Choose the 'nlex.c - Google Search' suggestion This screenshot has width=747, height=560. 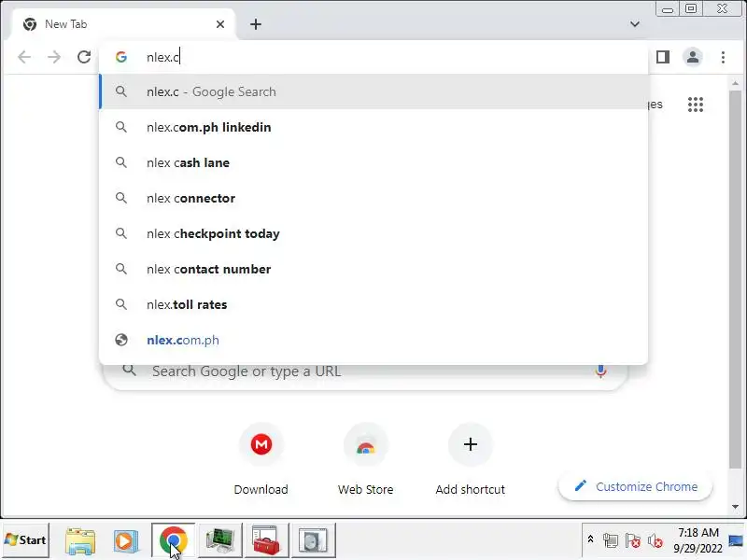pyautogui.click(x=373, y=91)
